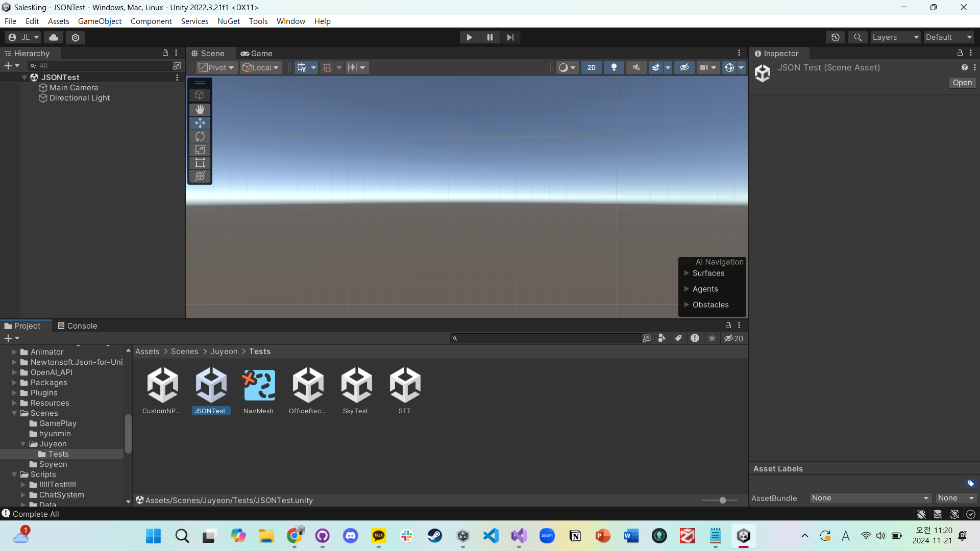Select the NavMesh asset thumbnail
This screenshot has height=551, width=980.
coord(258,385)
